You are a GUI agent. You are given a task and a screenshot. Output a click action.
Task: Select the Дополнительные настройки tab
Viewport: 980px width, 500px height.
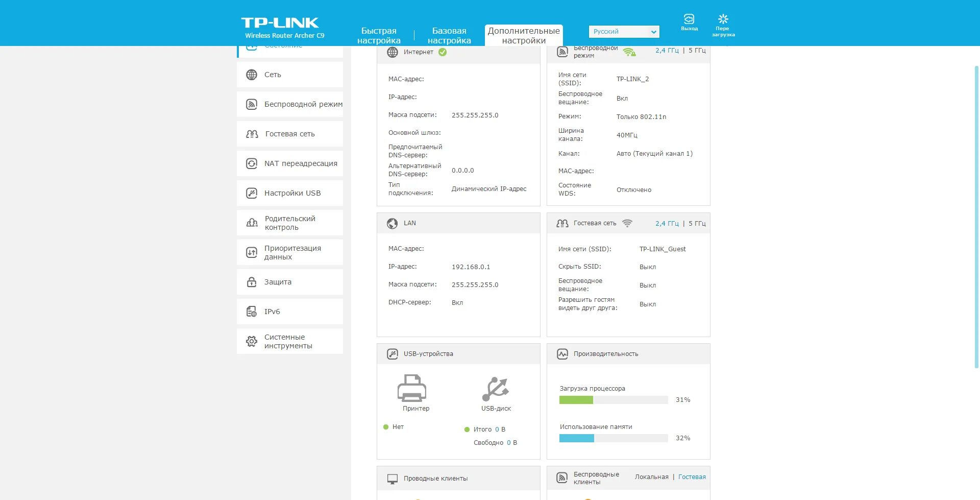click(524, 36)
